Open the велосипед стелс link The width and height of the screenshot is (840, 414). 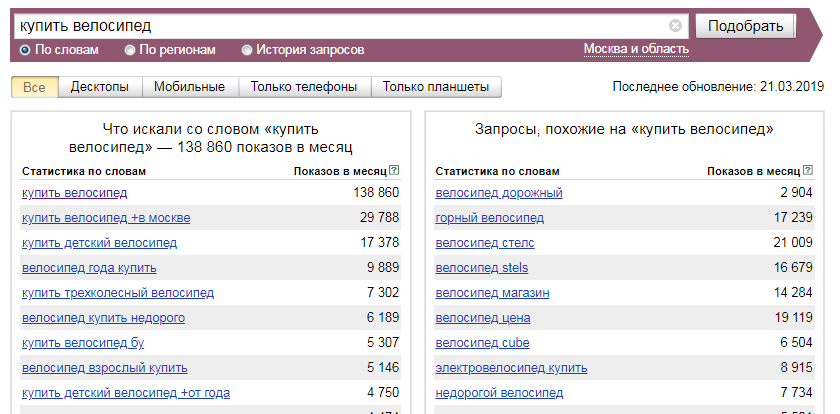[x=485, y=243]
